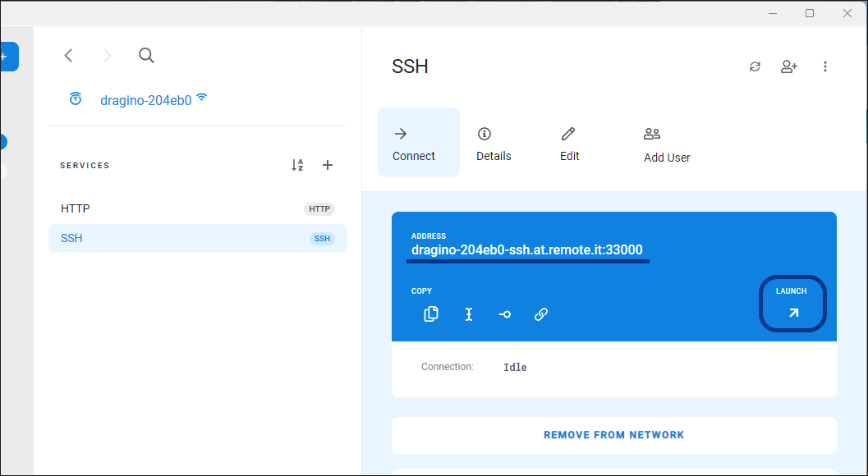Image resolution: width=868 pixels, height=476 pixels.
Task: Add a new service with plus icon
Action: coord(328,165)
